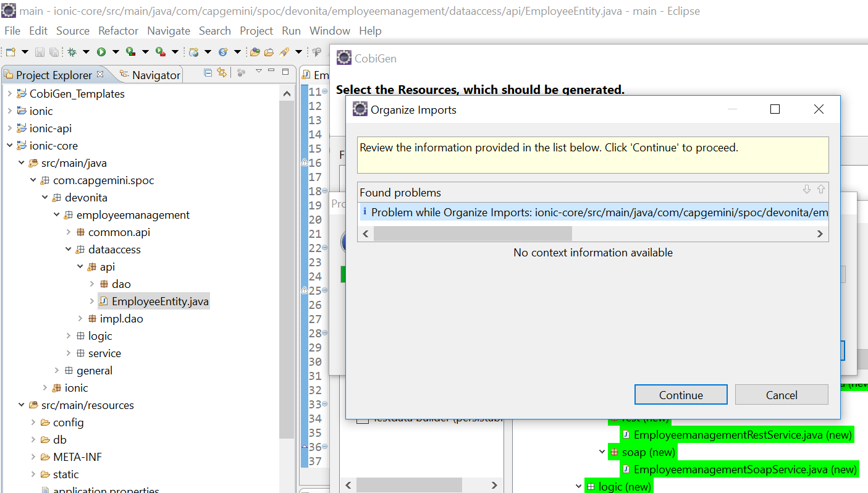Viewport: 868px width, 493px height.
Task: Switch to the Navigator tab
Action: (x=150, y=75)
